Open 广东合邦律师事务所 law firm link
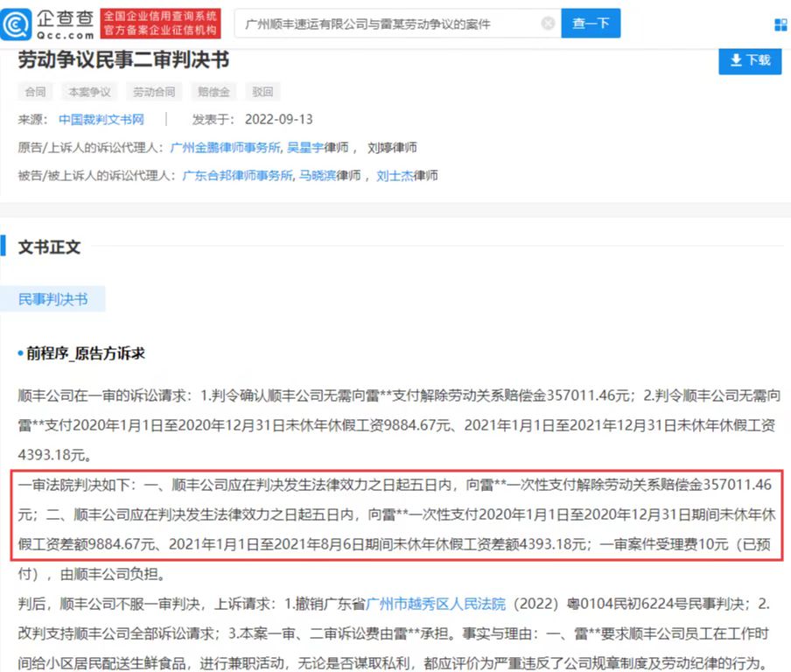The height and width of the screenshot is (672, 791). 236,176
